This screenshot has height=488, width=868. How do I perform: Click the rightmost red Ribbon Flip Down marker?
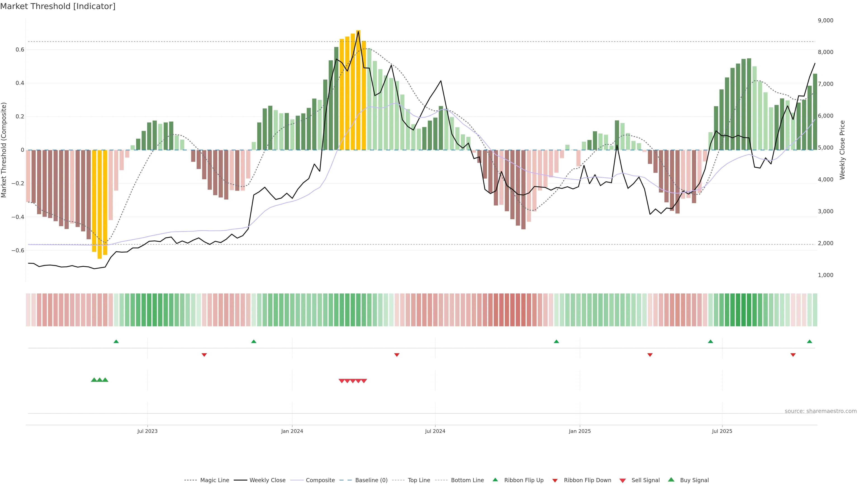[793, 355]
